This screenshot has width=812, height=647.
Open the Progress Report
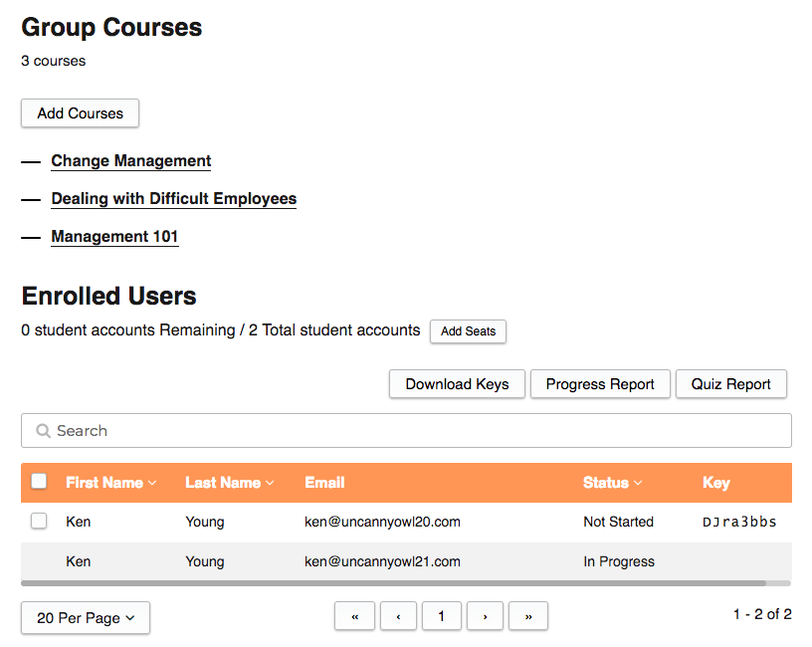[600, 384]
